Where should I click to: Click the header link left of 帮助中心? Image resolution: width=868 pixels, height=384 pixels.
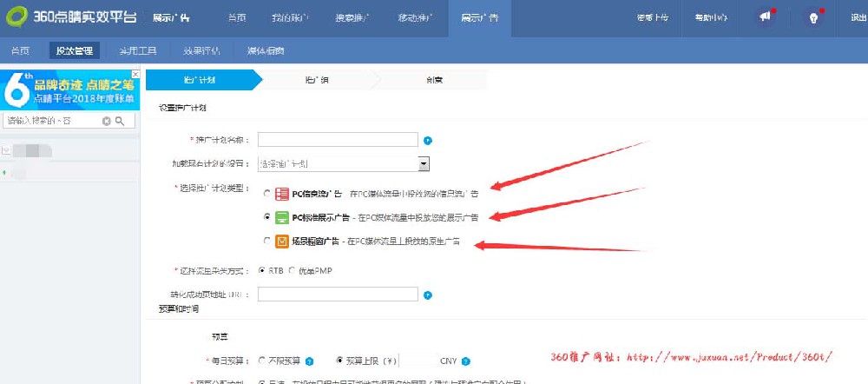pyautogui.click(x=653, y=17)
